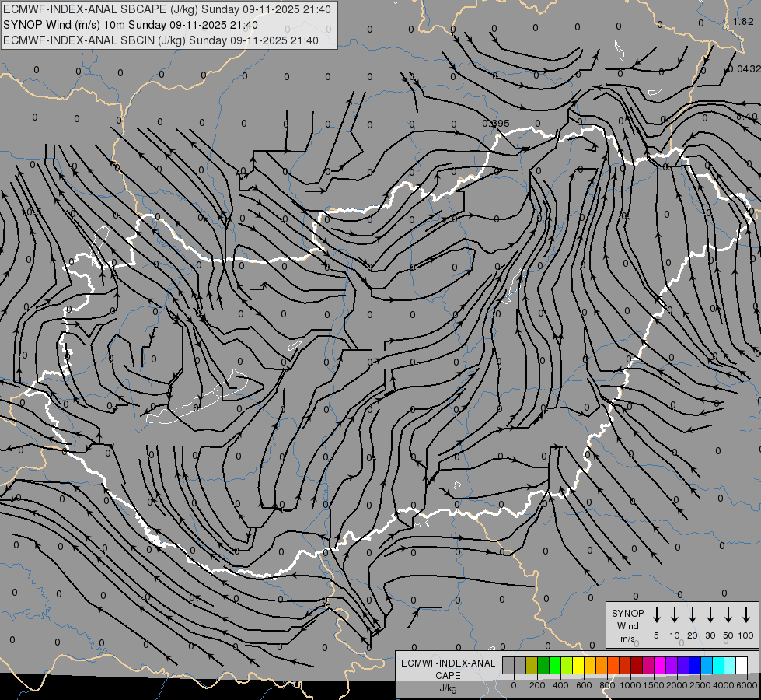The image size is (761, 700).
Task: Click the 'J/kg' unit below CAPE label
Action: pos(448,688)
